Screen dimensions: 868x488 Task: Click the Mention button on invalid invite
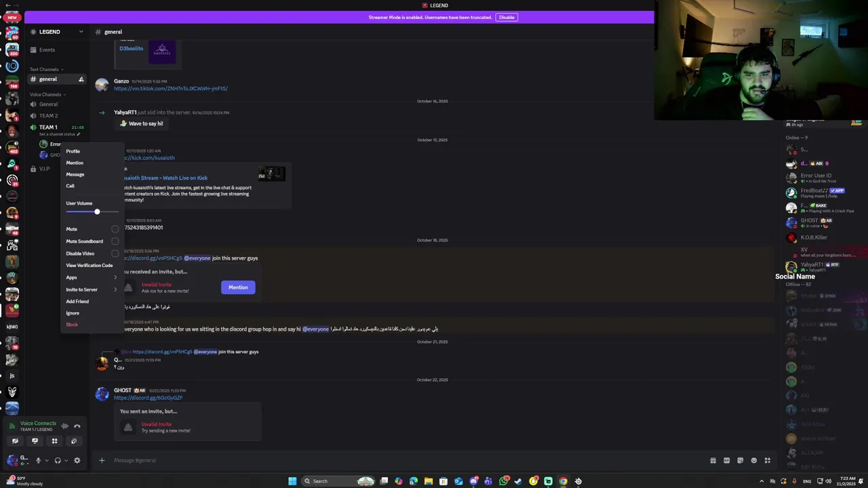238,287
